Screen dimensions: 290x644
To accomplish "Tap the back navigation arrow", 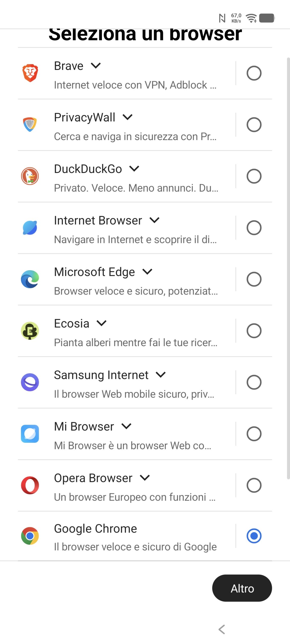I will (222, 629).
